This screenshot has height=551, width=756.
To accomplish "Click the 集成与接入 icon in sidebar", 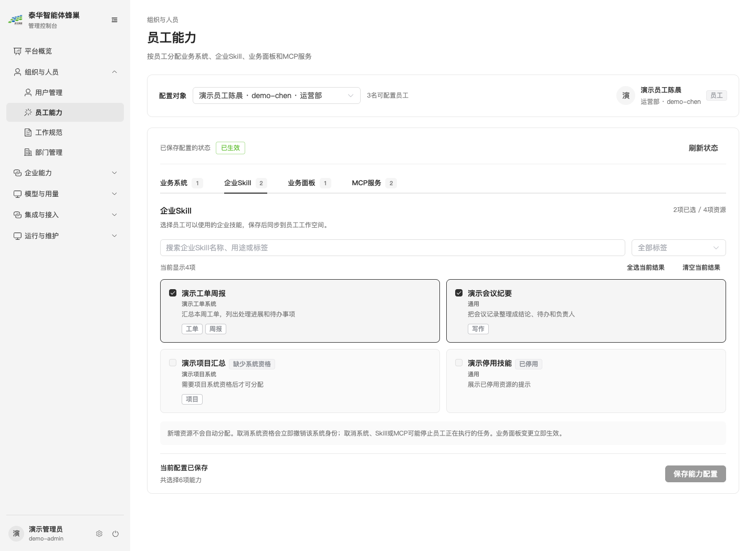I will pyautogui.click(x=17, y=215).
